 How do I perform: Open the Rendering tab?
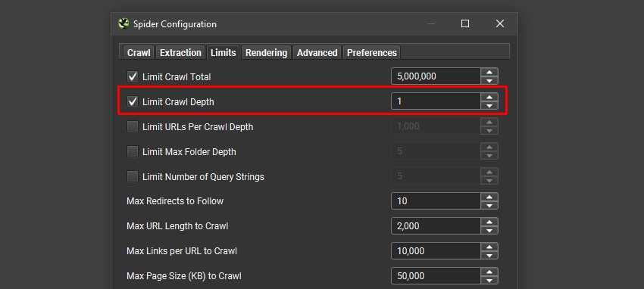(x=266, y=53)
